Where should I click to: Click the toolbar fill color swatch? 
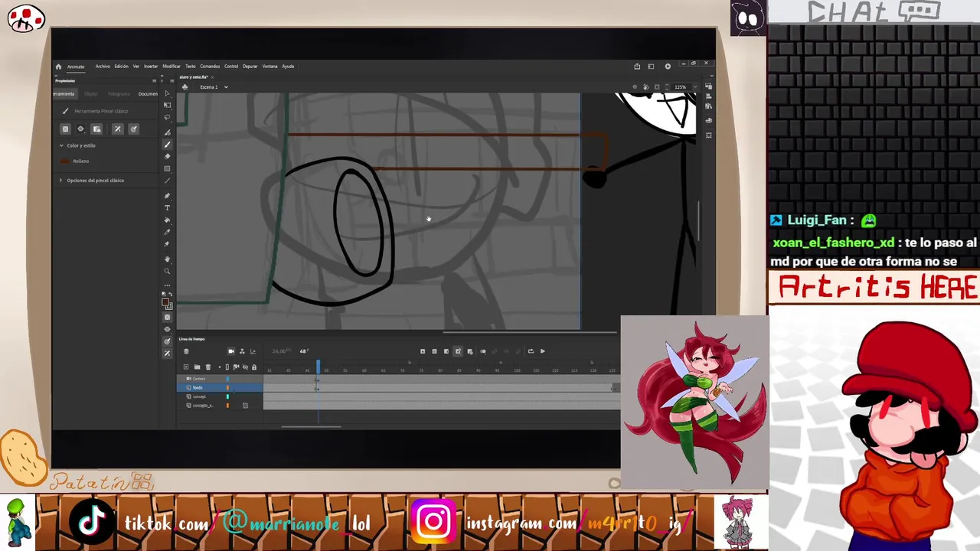coord(165,302)
